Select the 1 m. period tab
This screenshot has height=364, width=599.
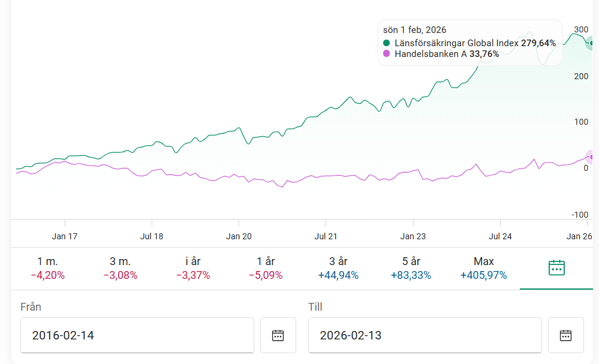47,268
